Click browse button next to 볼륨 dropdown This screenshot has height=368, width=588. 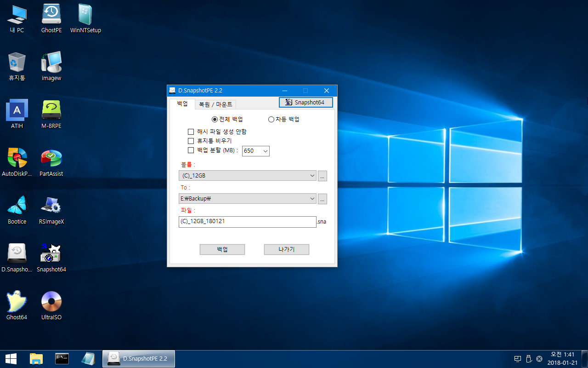(322, 176)
